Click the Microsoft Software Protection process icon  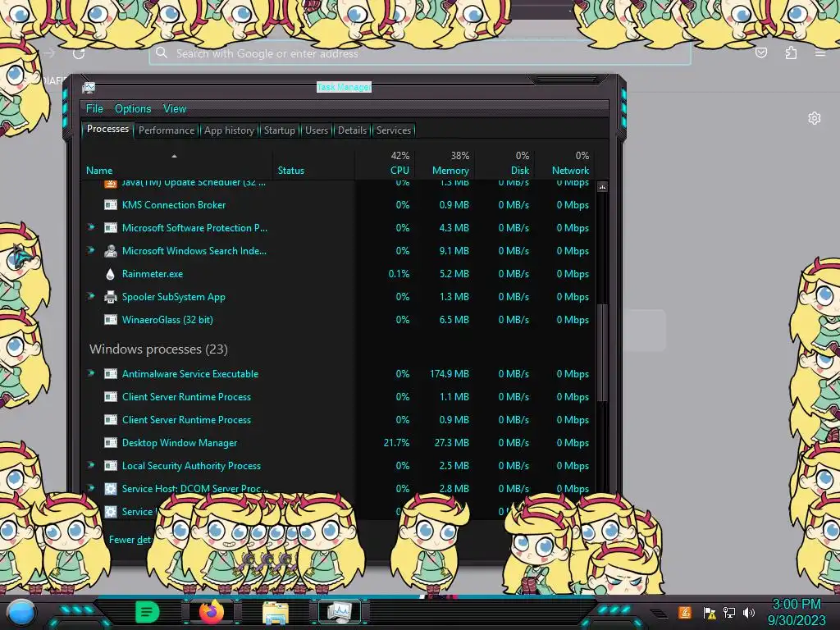(x=111, y=228)
